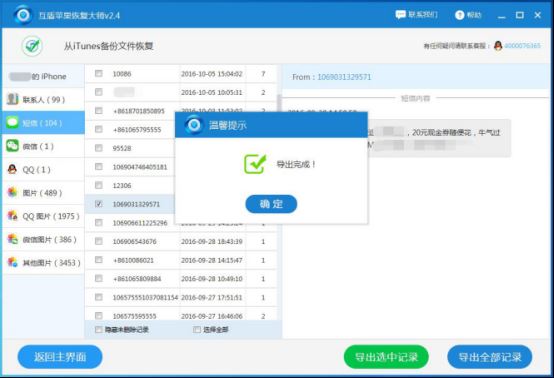554x378 pixels.
Task: Open the 帮助 help icon
Action: coord(459,15)
